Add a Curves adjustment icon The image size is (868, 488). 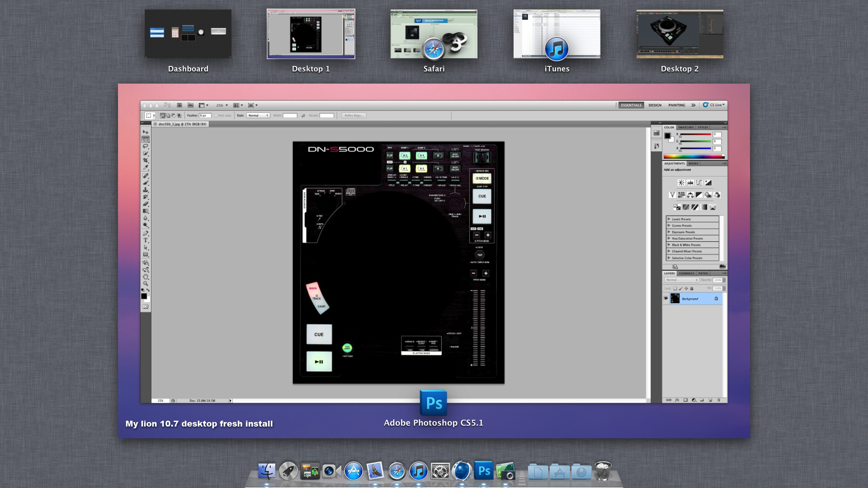click(x=699, y=183)
